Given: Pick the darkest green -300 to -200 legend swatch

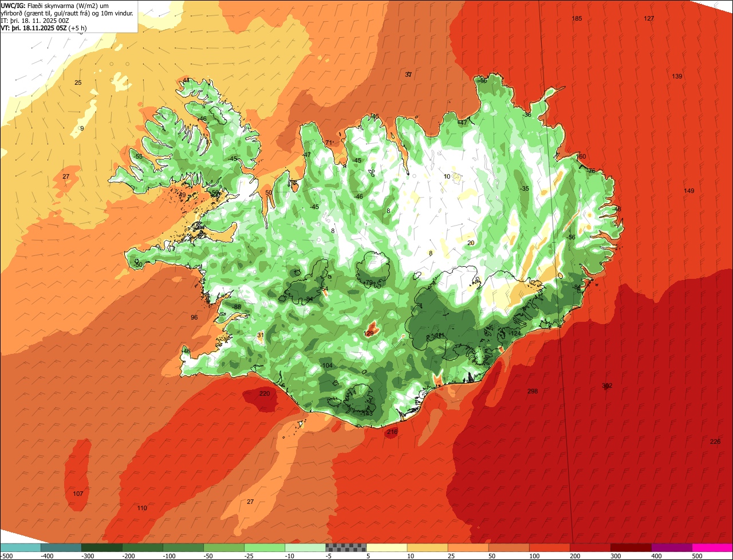Looking at the screenshot, I should (x=102, y=547).
